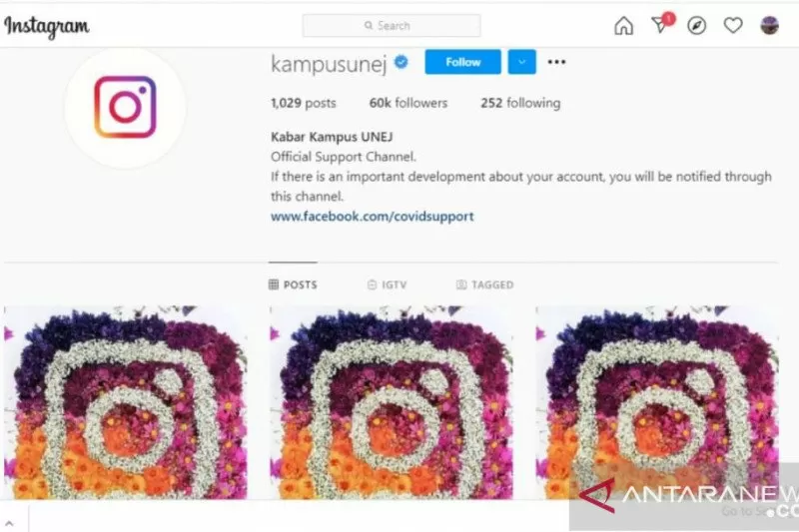
Task: Click the blue verified badge
Action: [401, 62]
